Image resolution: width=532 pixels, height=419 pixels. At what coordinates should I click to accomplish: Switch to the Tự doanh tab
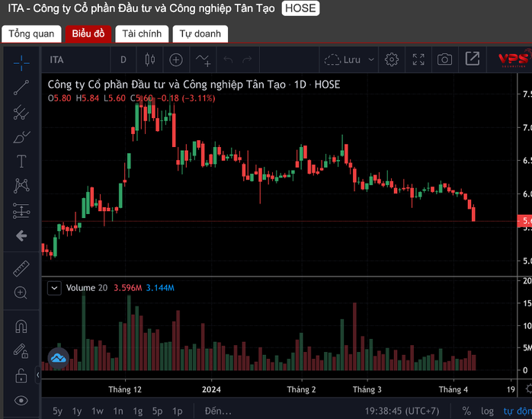pos(200,34)
